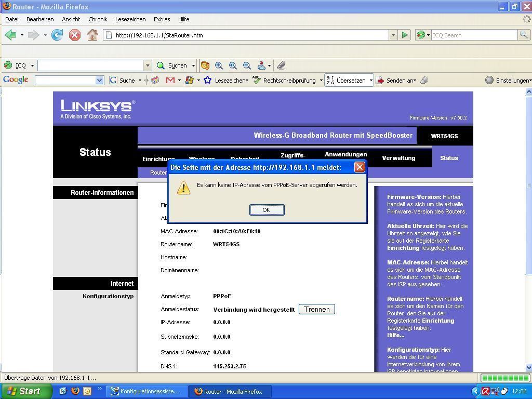Click OK in the PPPoE alert dialog
The image size is (532, 399).
267,210
